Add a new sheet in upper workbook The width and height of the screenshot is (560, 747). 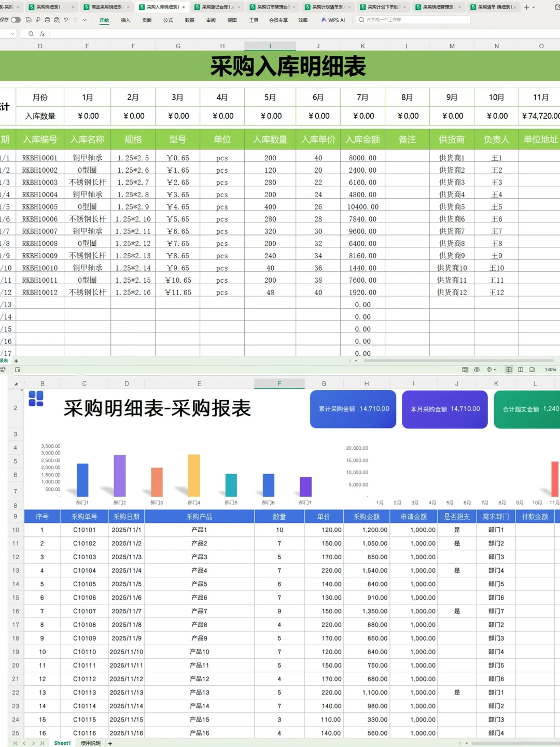[x=16, y=361]
